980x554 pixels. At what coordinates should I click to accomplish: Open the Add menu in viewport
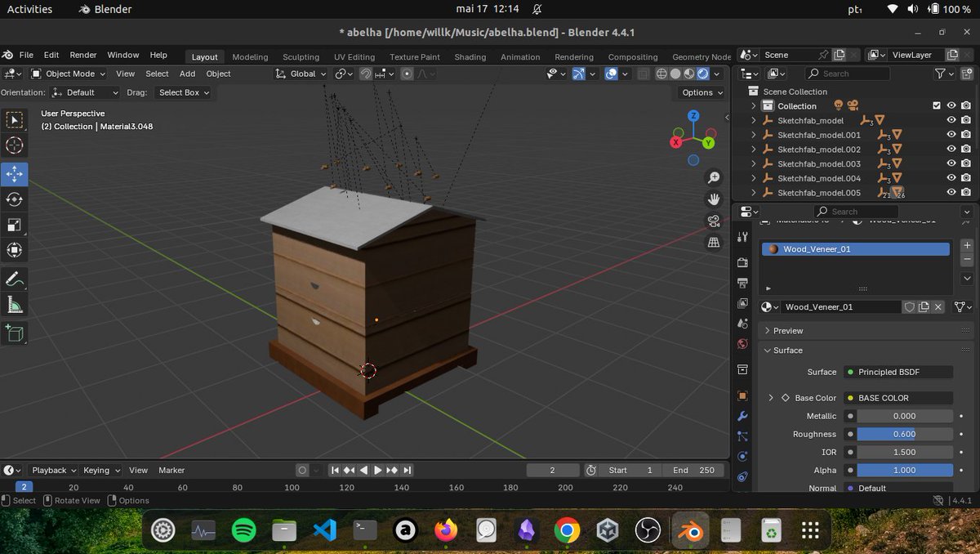188,74
